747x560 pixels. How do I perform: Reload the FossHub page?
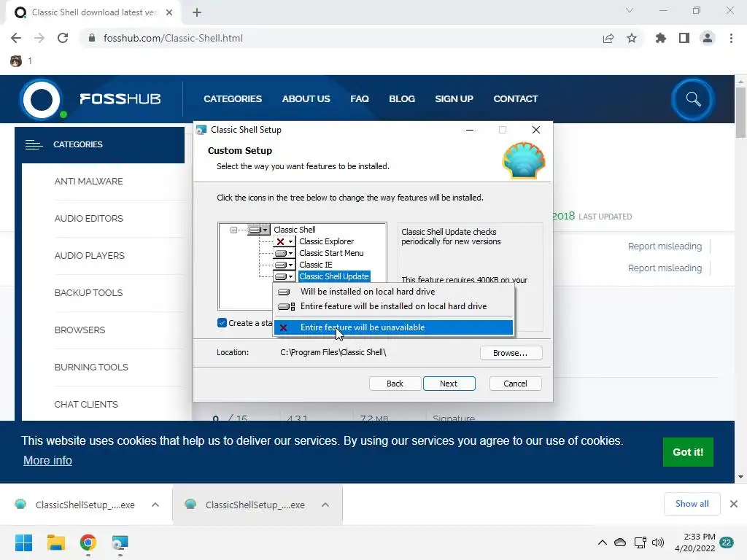coord(63,38)
